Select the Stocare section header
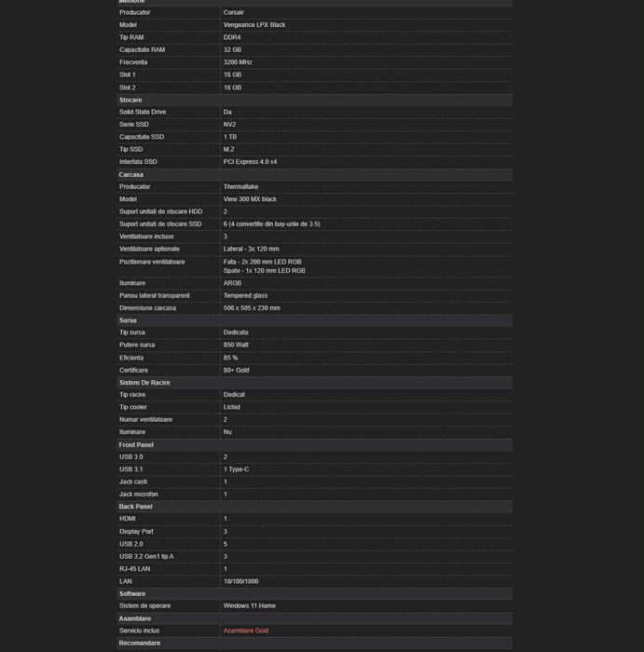 coord(130,100)
